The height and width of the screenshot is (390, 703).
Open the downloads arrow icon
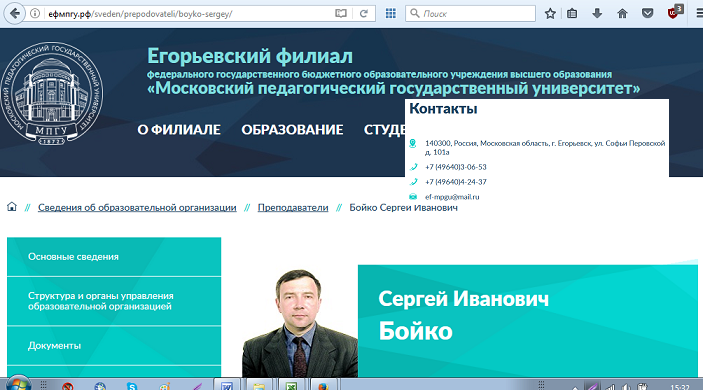tap(597, 13)
